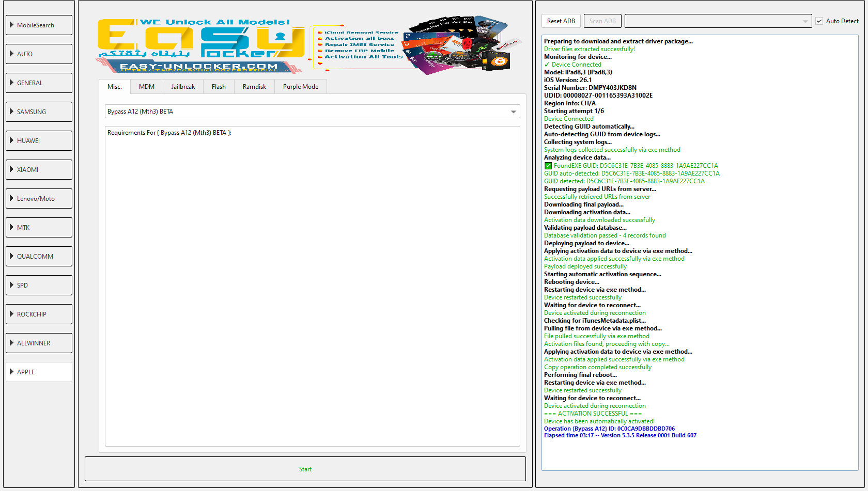Expand the GENERAL sidebar section
Screen dimensions: 868x491
(39, 83)
